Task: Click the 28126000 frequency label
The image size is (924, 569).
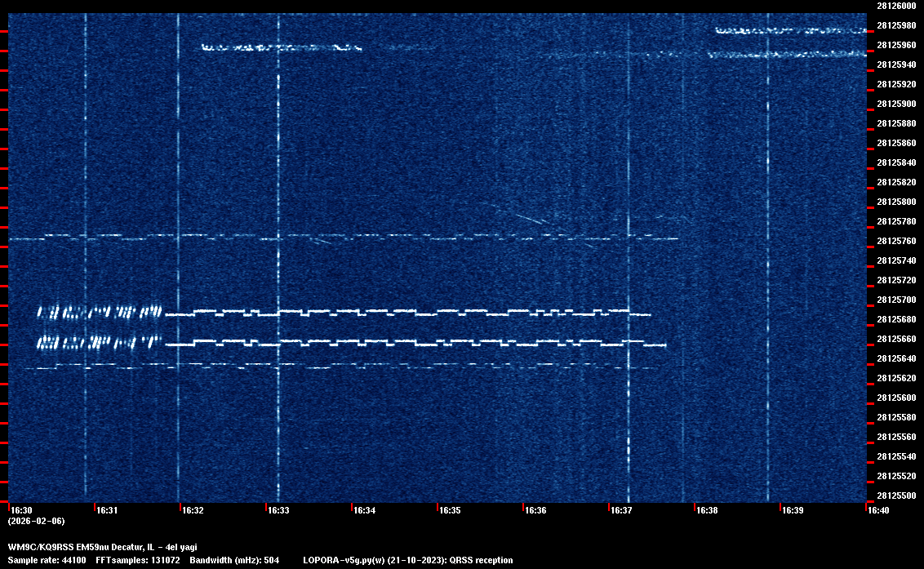Action: [x=895, y=6]
